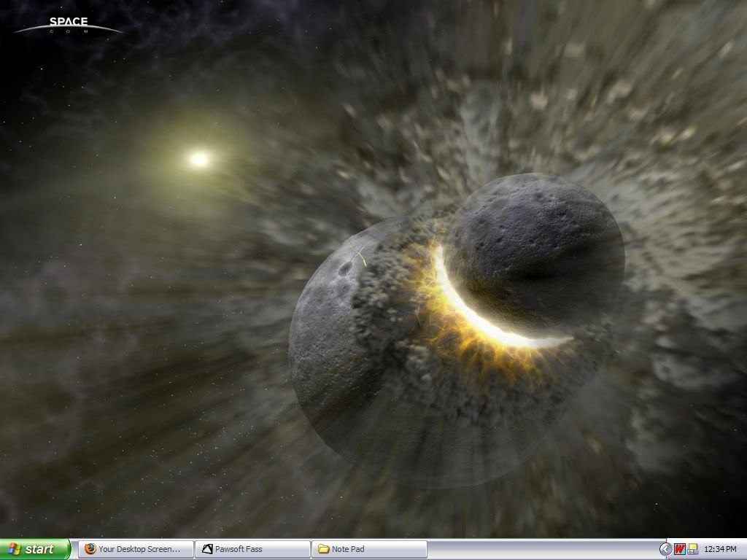This screenshot has width=747, height=560.
Task: Click the Firefox icon in the taskbar
Action: click(90, 549)
